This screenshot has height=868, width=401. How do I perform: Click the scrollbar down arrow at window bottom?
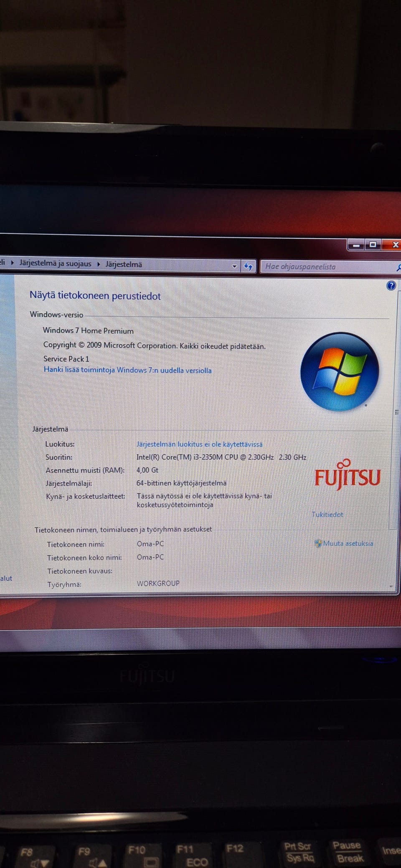391,586
